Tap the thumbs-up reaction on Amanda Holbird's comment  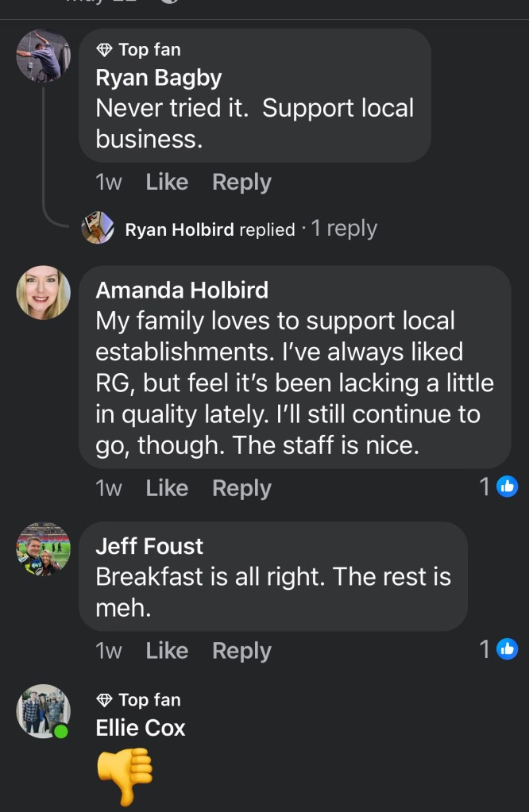(x=507, y=487)
